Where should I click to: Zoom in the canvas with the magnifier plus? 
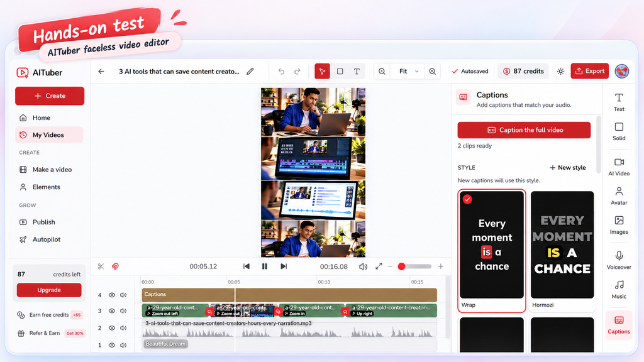click(433, 72)
